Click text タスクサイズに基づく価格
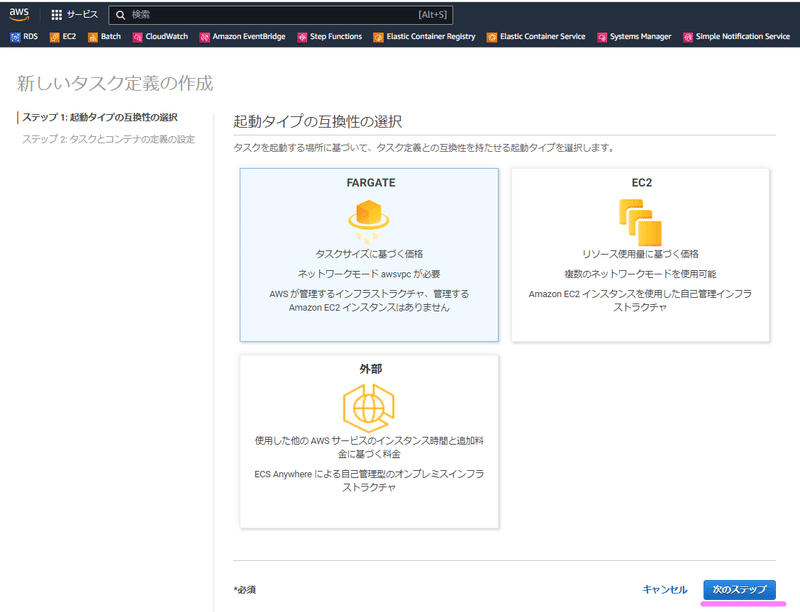Viewport: 800px width, 612px height. point(369,254)
